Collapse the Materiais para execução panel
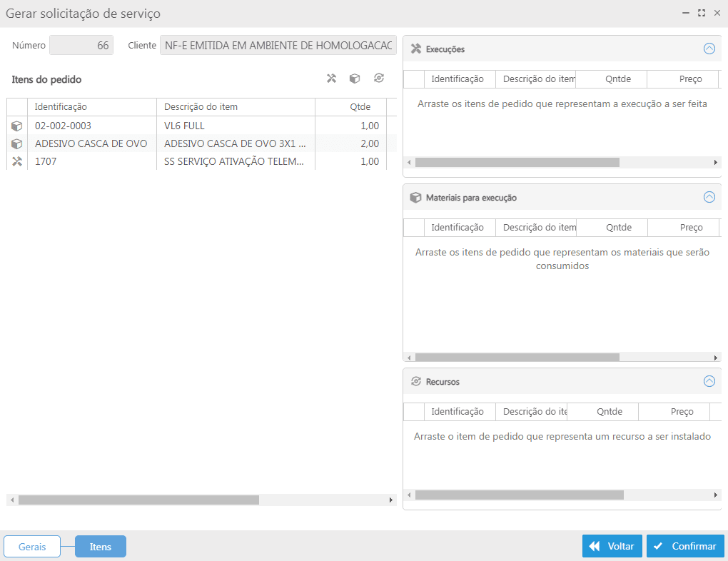The height and width of the screenshot is (561, 728). [709, 198]
